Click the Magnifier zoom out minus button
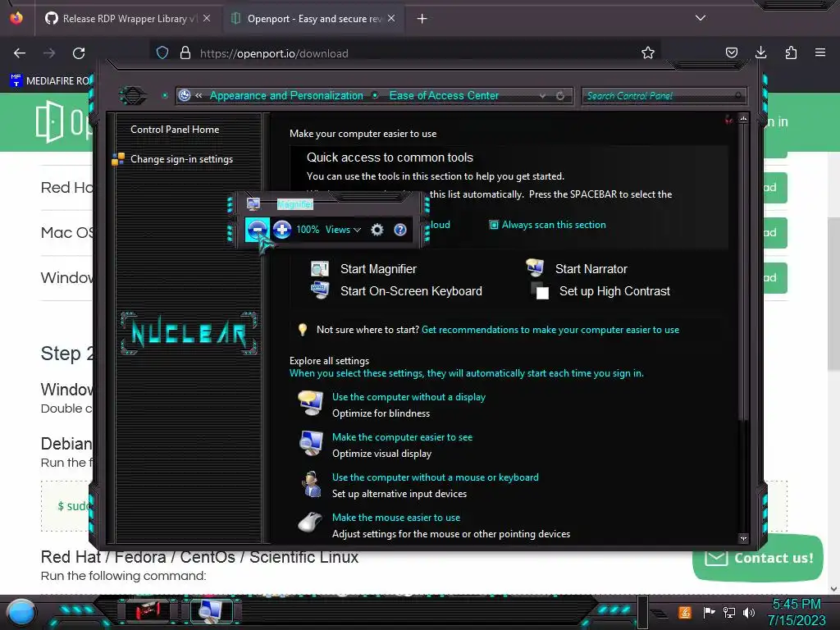The image size is (840, 630). click(257, 230)
